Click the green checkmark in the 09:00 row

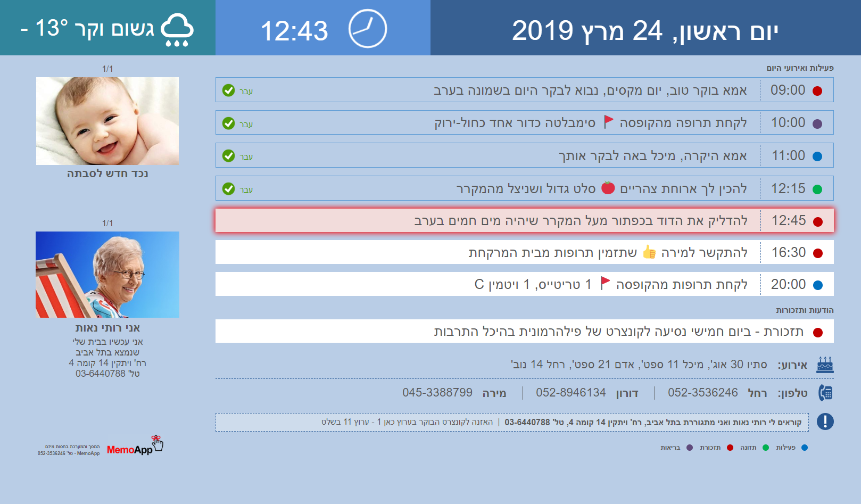(228, 90)
